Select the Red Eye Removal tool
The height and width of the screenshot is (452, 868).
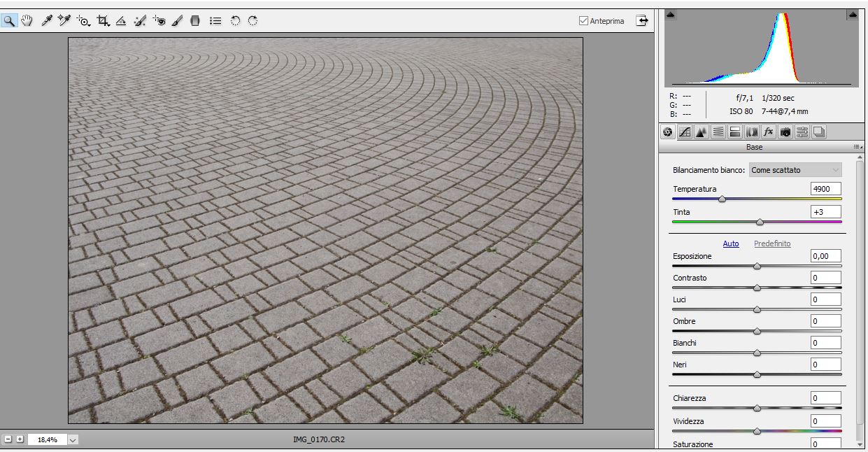[159, 21]
